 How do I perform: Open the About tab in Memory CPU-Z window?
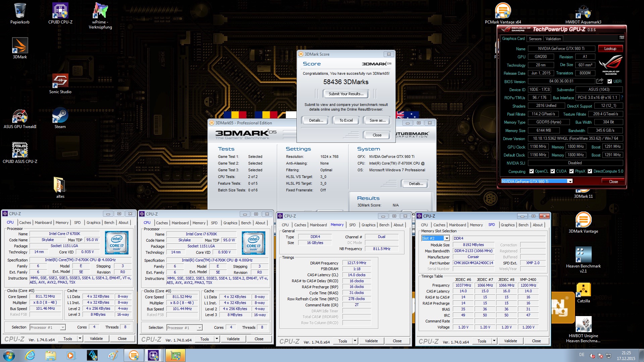tap(398, 225)
